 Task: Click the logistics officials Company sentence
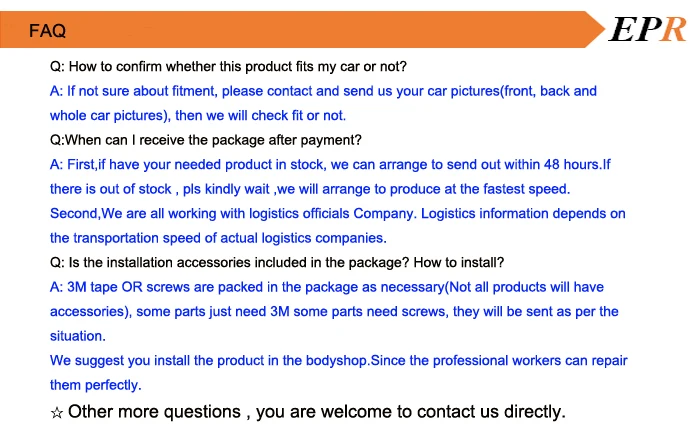(338, 214)
